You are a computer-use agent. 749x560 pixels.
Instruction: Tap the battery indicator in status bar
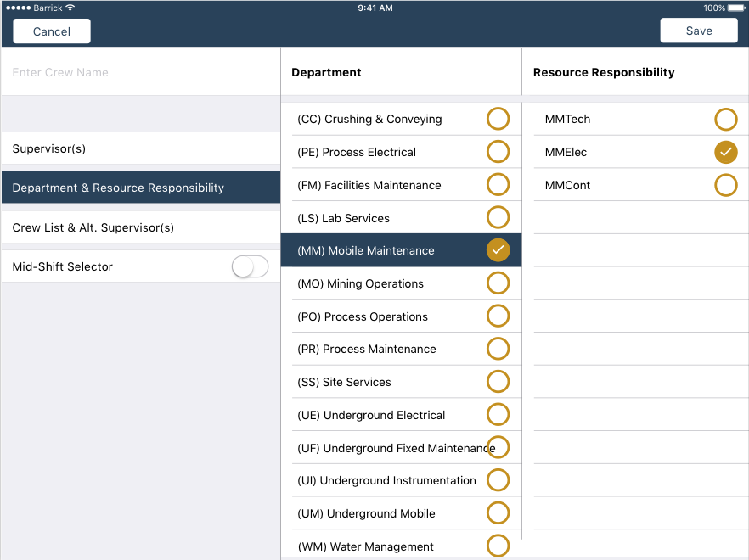(x=735, y=8)
